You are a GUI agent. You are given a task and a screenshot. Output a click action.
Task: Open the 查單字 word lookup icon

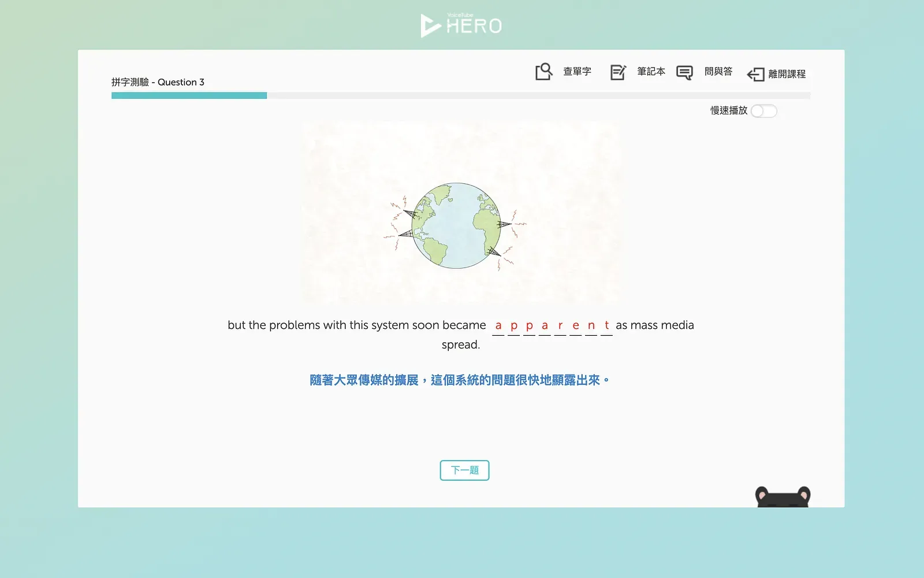(x=544, y=72)
